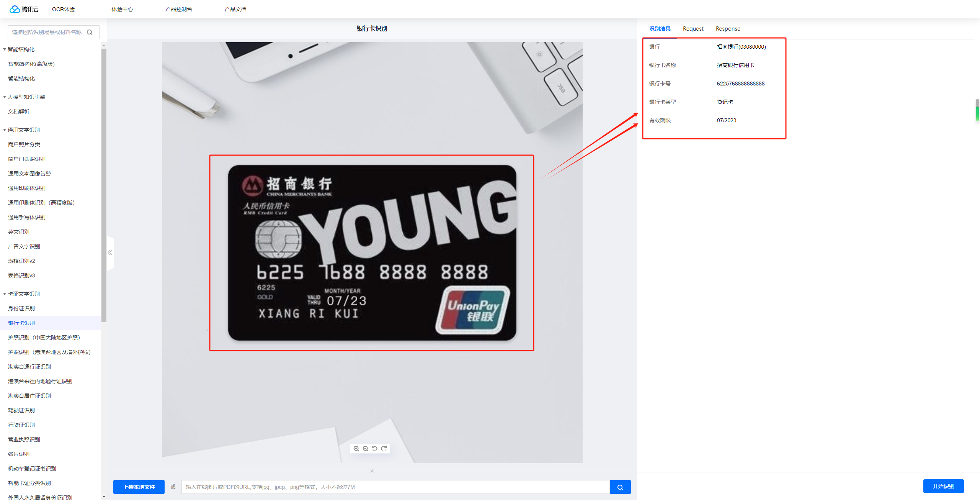Click the 招商银行(03080000) result value
The image size is (980, 500).
(742, 47)
